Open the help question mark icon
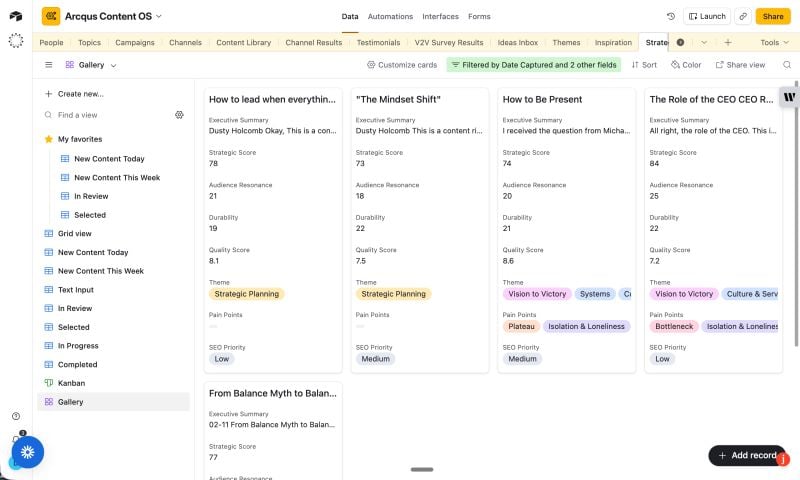 [x=16, y=416]
